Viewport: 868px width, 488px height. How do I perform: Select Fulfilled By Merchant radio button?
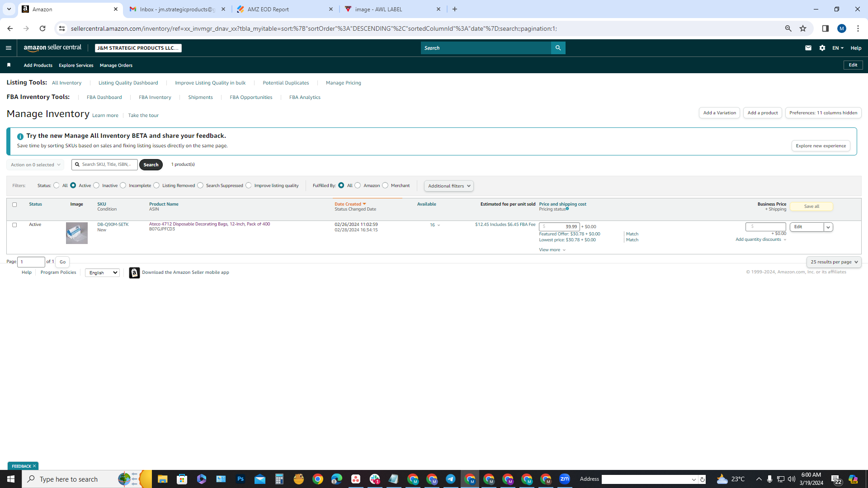(385, 186)
